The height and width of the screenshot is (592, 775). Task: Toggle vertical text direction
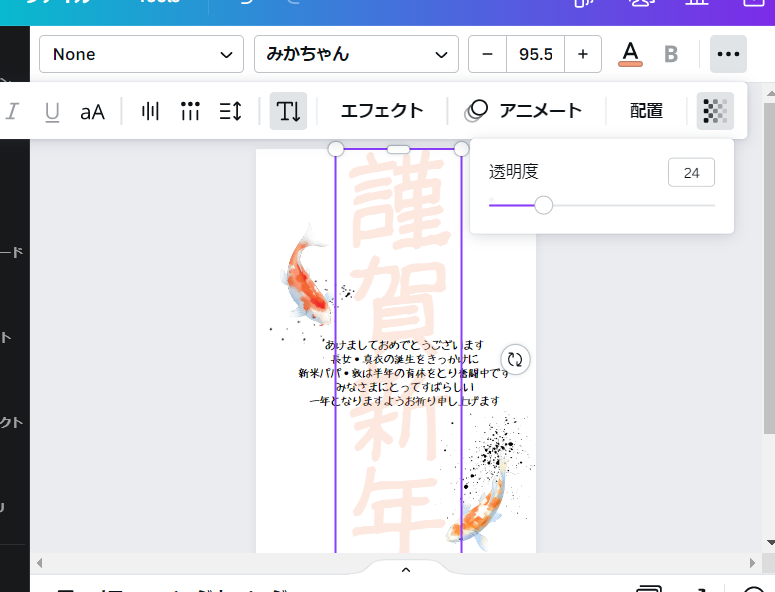pos(288,111)
